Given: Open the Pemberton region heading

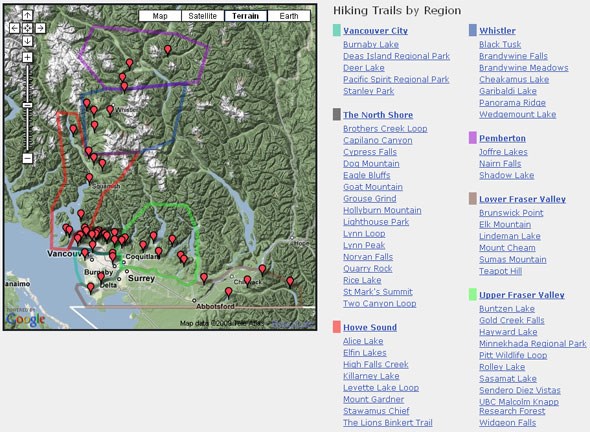Looking at the screenshot, I should [502, 138].
